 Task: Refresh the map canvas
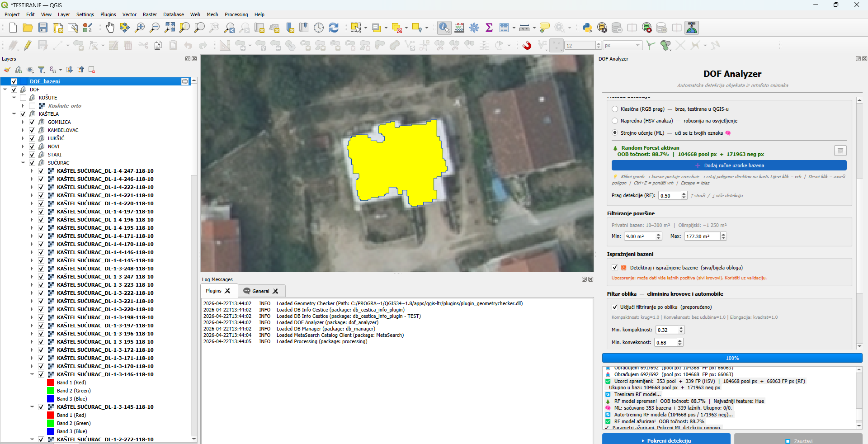[334, 28]
